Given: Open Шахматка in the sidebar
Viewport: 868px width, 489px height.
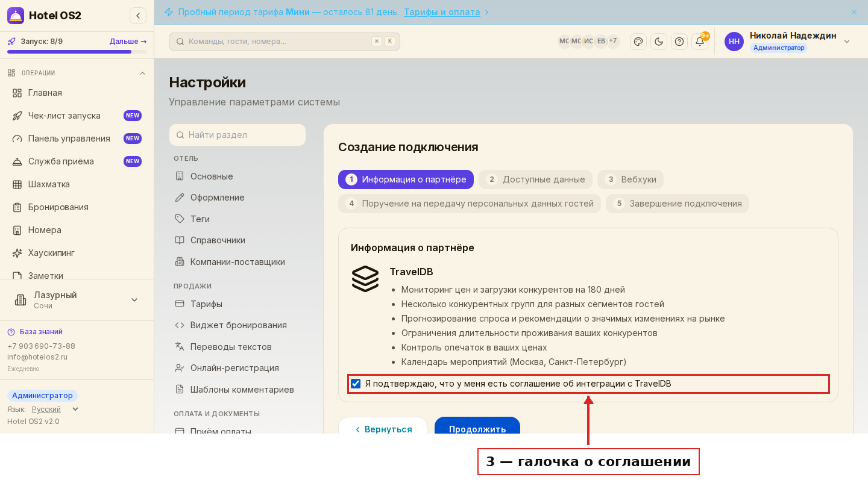Looking at the screenshot, I should [77, 184].
